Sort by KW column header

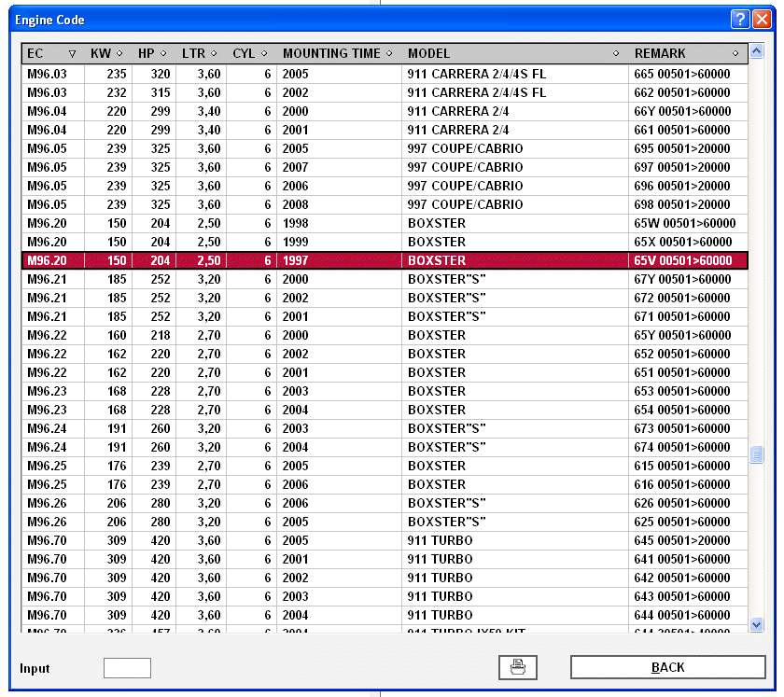point(108,53)
